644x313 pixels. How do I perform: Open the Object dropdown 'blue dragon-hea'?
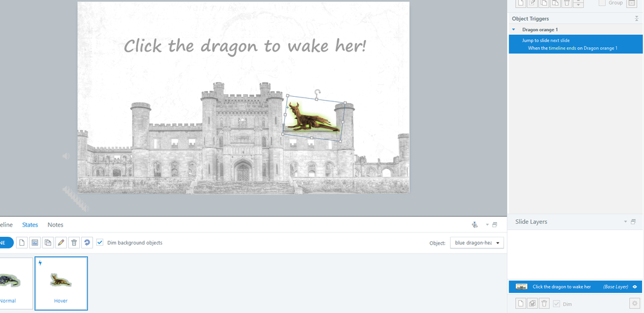point(477,243)
